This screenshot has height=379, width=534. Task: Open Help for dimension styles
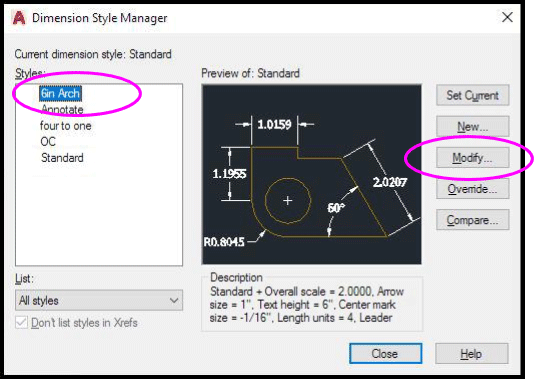(x=472, y=353)
